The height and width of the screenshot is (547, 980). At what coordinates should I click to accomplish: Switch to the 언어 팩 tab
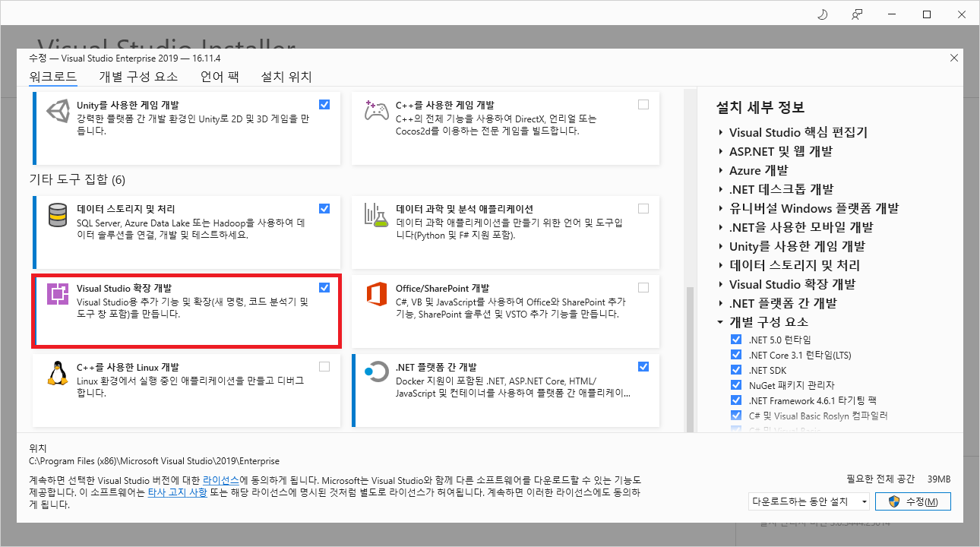pos(220,77)
